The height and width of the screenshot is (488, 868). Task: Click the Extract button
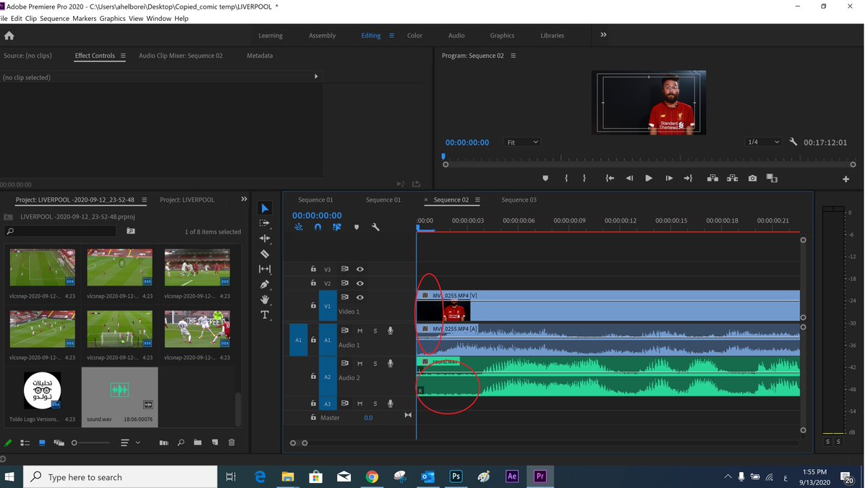tap(733, 179)
